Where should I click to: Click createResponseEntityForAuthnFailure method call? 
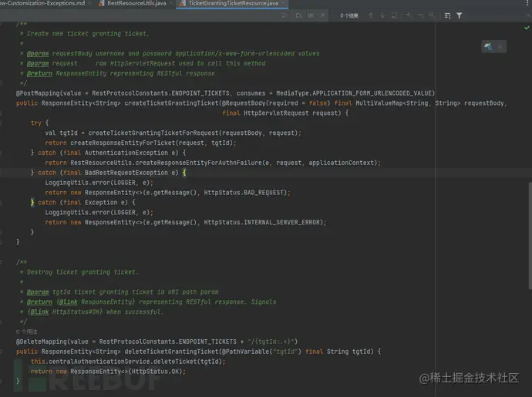198,163
